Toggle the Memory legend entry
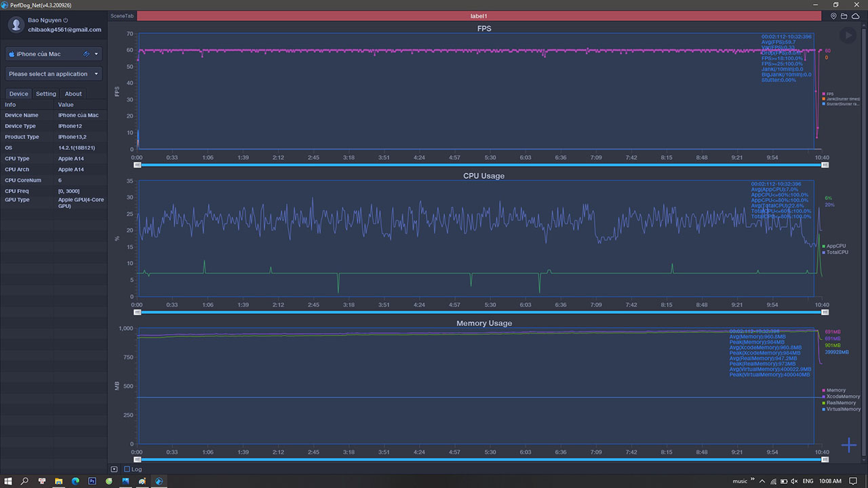The height and width of the screenshot is (488, 868). pos(834,390)
